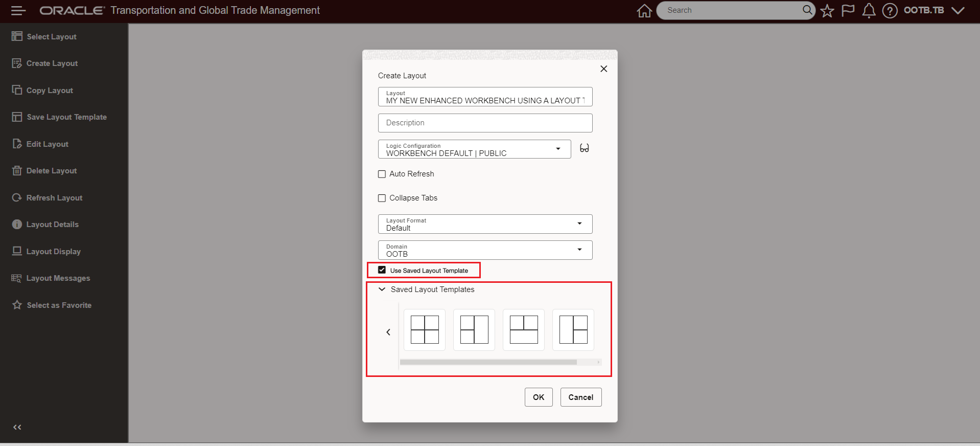Select template with tall right pane
980x446 pixels.
[474, 330]
